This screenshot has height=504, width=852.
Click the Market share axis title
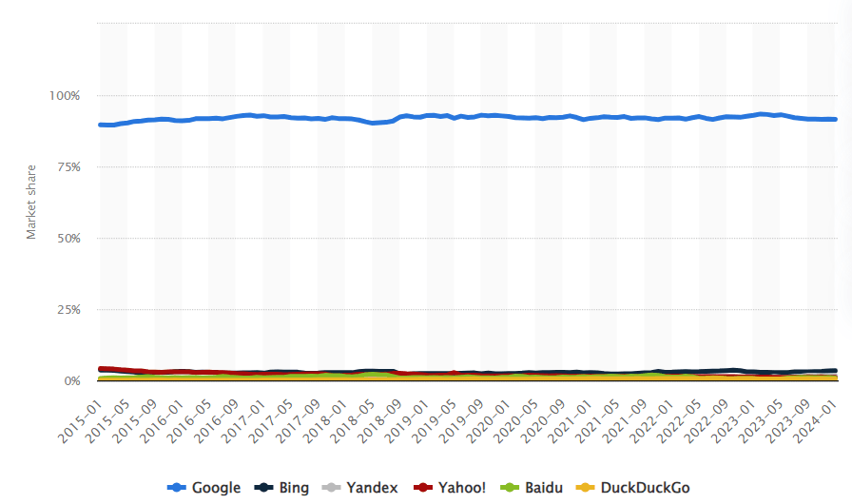[x=31, y=203]
